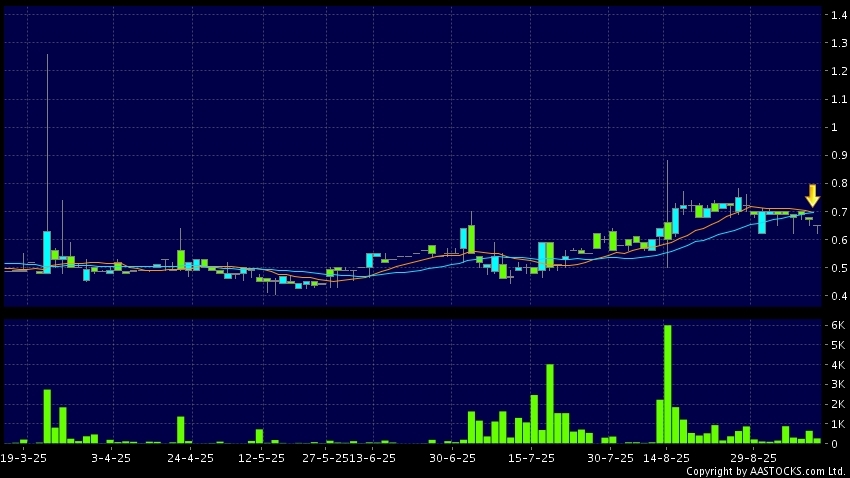This screenshot has width=850, height=478.
Task: Click the 1.3 price axis label
Action: 839,43
